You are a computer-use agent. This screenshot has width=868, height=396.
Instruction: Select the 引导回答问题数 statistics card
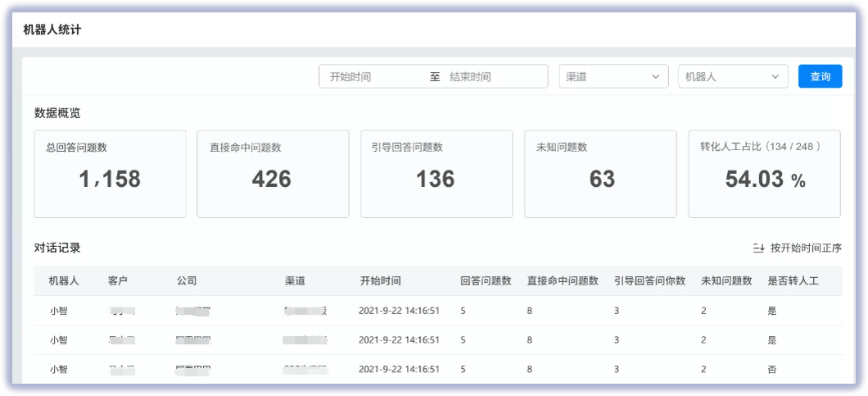point(436,174)
